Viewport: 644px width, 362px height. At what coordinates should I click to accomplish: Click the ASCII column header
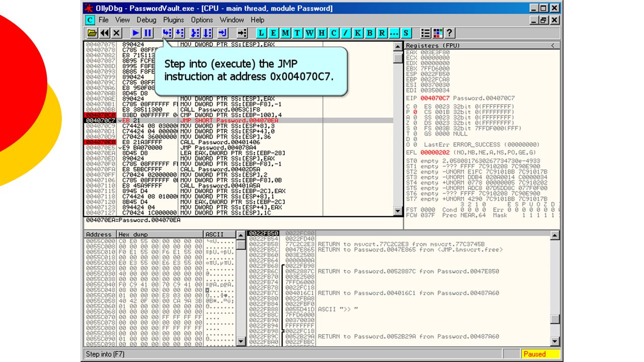pyautogui.click(x=220, y=234)
